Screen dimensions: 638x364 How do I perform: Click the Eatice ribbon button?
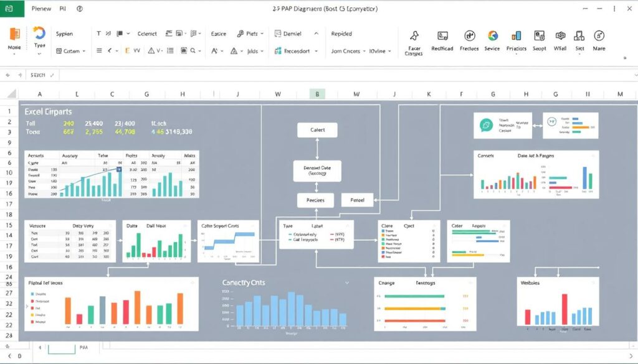point(219,34)
